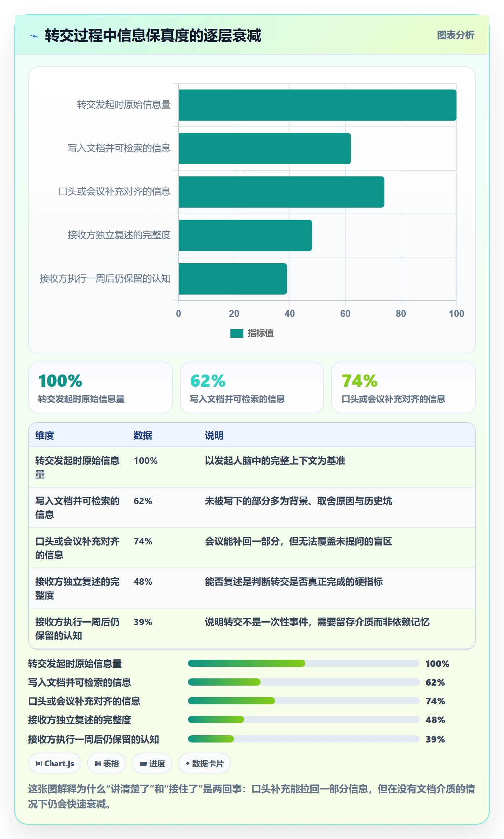Click the 48% progress bar
504x839 pixels.
coord(304,719)
